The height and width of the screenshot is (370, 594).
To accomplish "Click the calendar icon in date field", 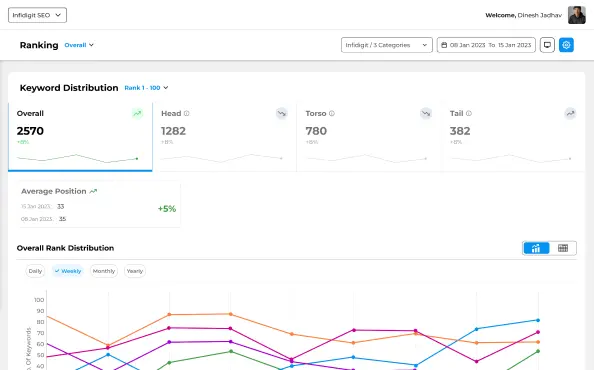I will pyautogui.click(x=444, y=45).
